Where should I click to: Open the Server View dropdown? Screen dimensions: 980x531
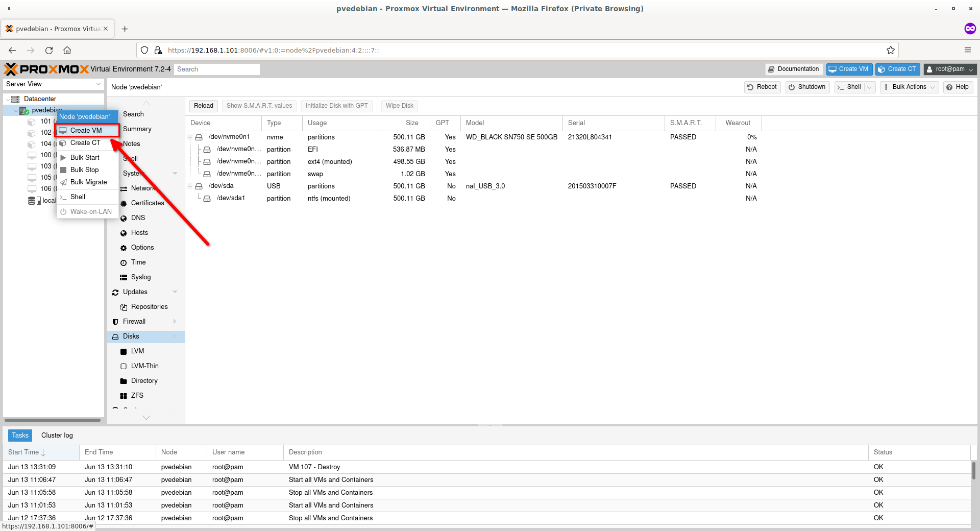pyautogui.click(x=53, y=84)
